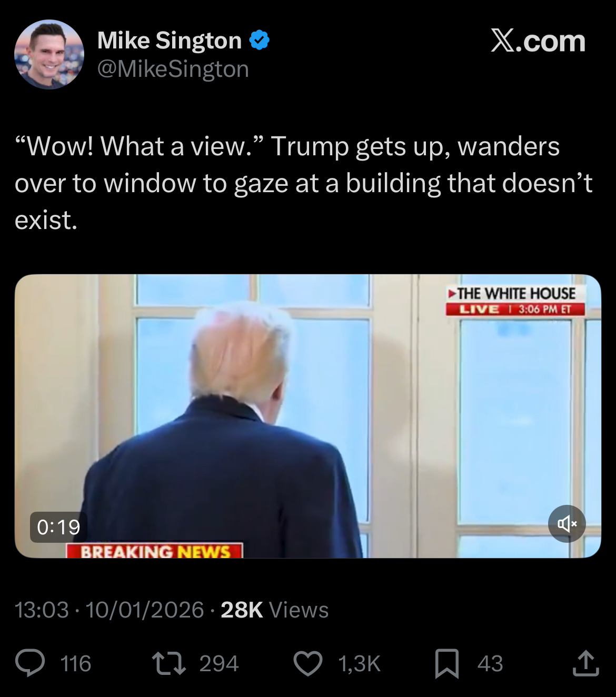The height and width of the screenshot is (697, 616).
Task: Open the 28K Views count
Action: pos(275,610)
